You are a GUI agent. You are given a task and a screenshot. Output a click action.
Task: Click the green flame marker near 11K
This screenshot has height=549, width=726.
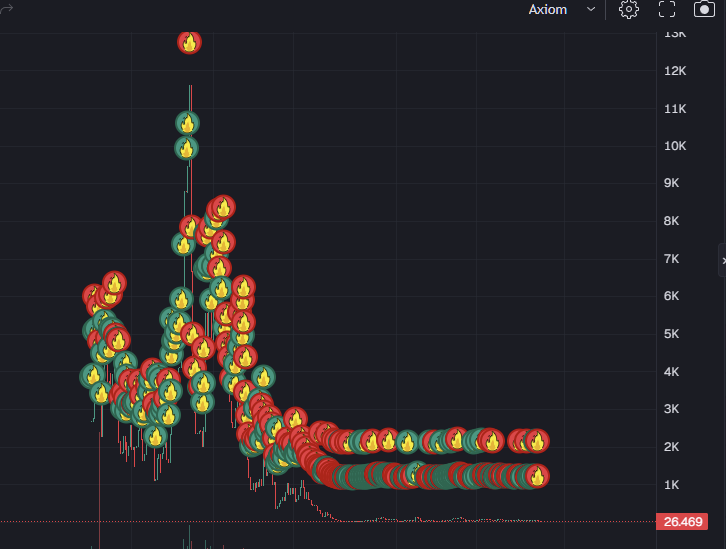tap(188, 123)
